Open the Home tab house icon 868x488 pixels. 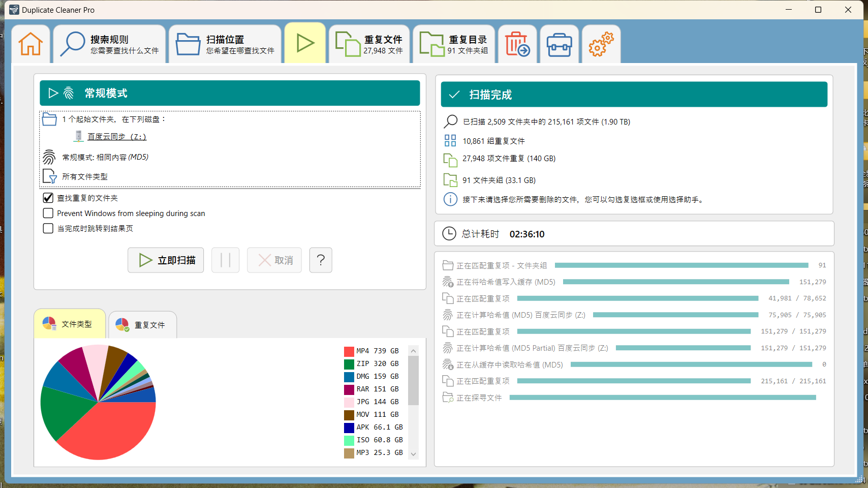30,44
